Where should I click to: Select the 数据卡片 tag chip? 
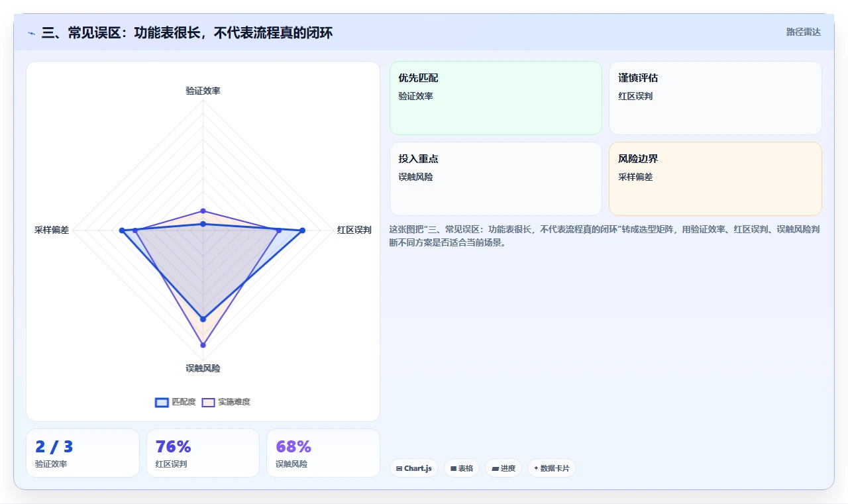coord(552,468)
